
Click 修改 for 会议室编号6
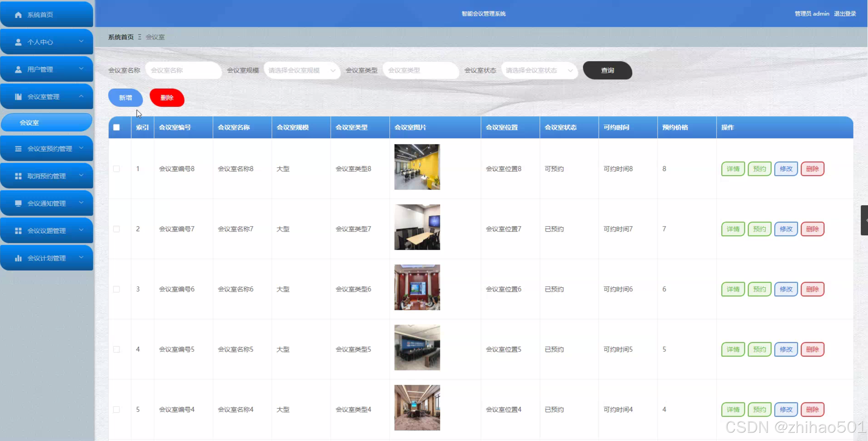tap(786, 289)
